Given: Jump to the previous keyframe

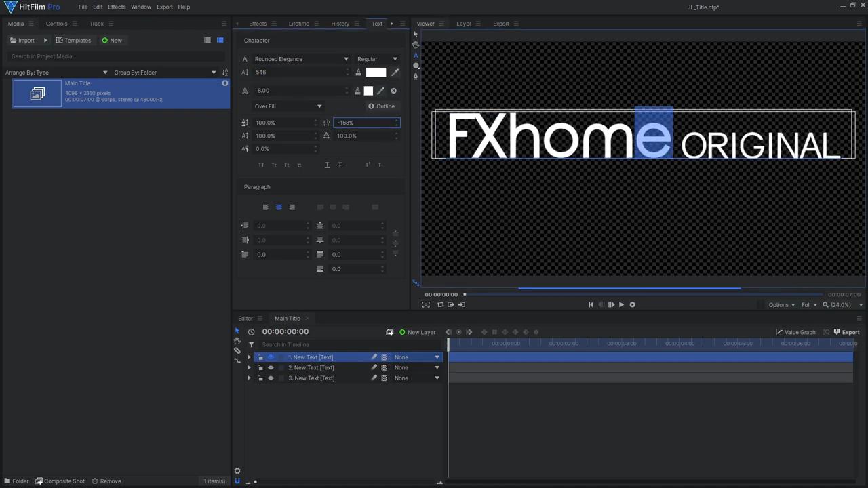Looking at the screenshot, I should [448, 332].
